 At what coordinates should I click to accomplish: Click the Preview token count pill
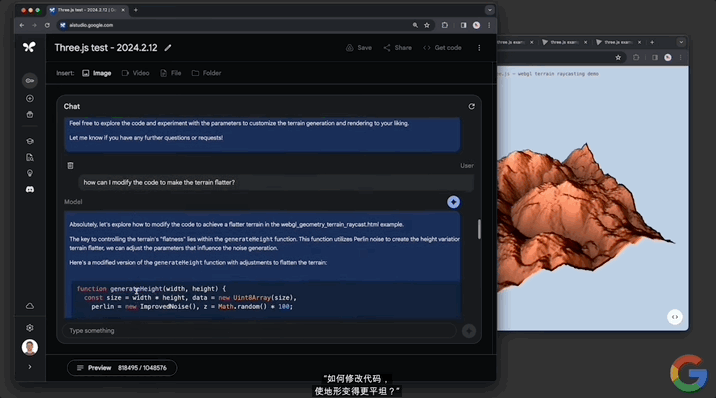[x=122, y=368]
